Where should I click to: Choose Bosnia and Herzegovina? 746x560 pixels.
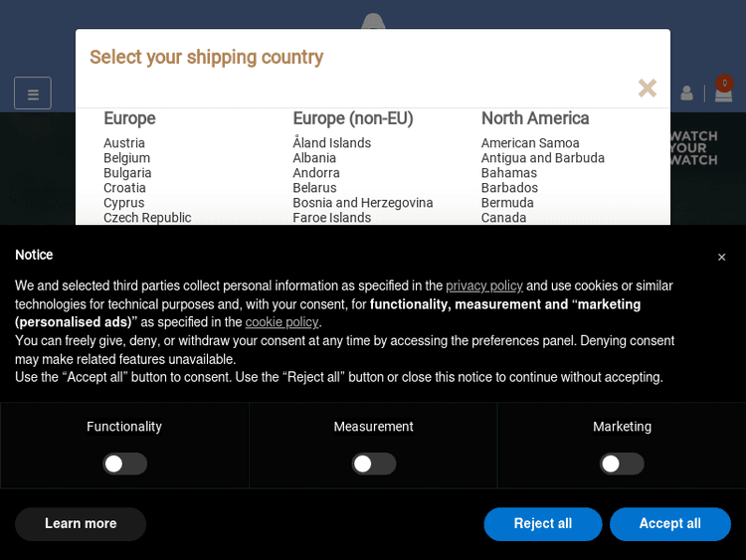(x=363, y=203)
